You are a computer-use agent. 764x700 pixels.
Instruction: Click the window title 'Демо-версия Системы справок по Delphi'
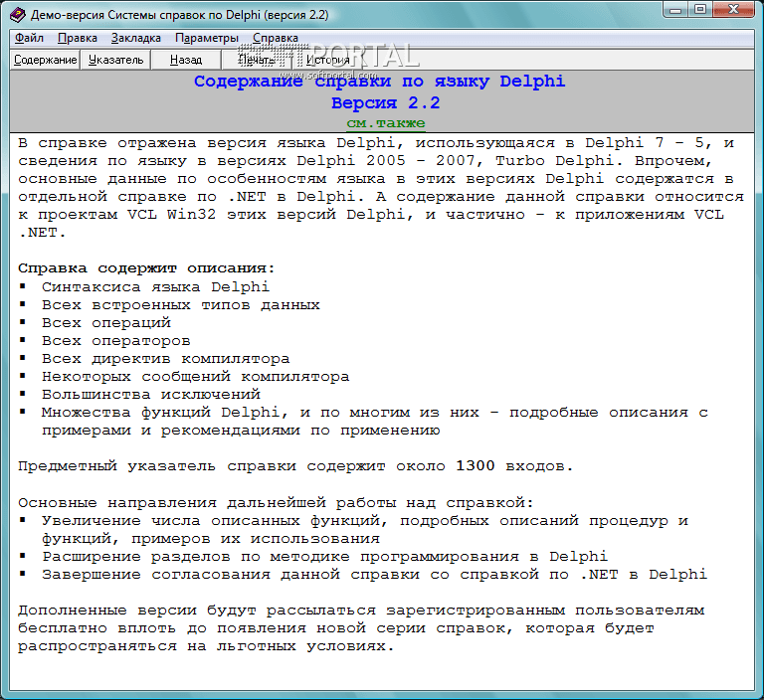pyautogui.click(x=179, y=15)
